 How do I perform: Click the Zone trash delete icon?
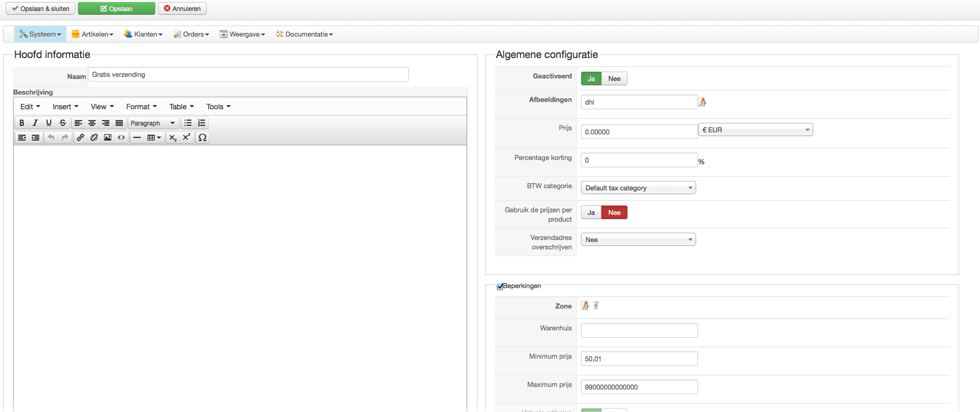[596, 306]
